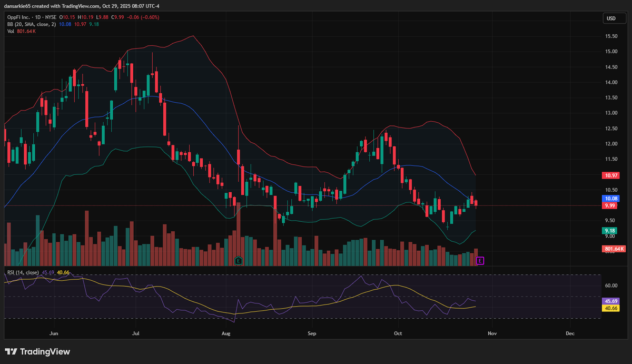
Task: Click the Jun label on time axis
Action: [x=53, y=333]
